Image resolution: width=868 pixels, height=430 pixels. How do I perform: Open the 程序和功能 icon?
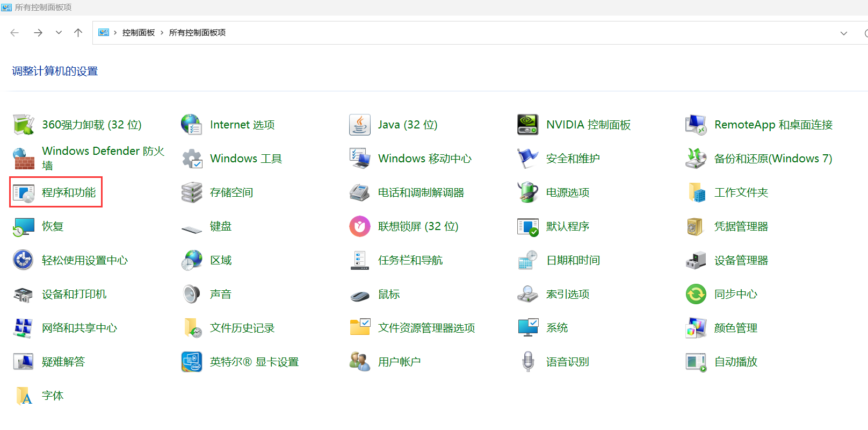pos(24,193)
